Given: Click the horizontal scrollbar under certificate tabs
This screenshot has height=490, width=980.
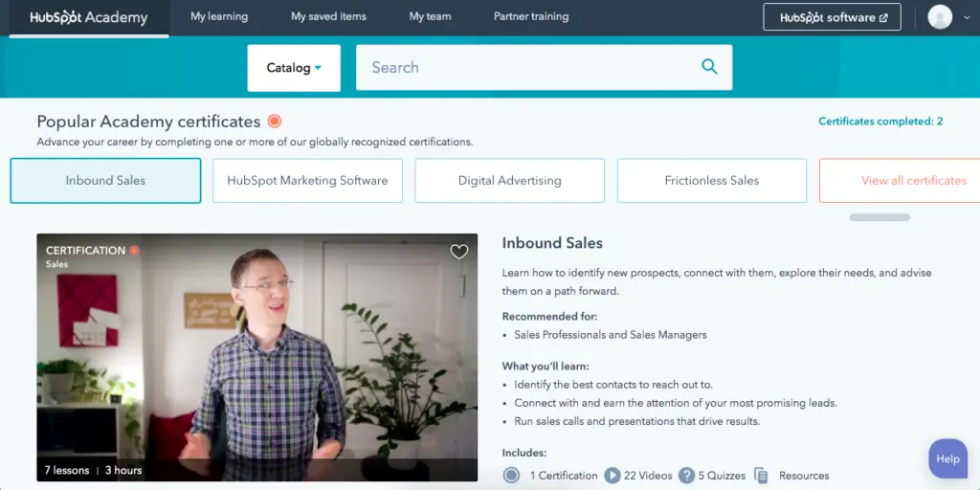Looking at the screenshot, I should click(x=880, y=217).
